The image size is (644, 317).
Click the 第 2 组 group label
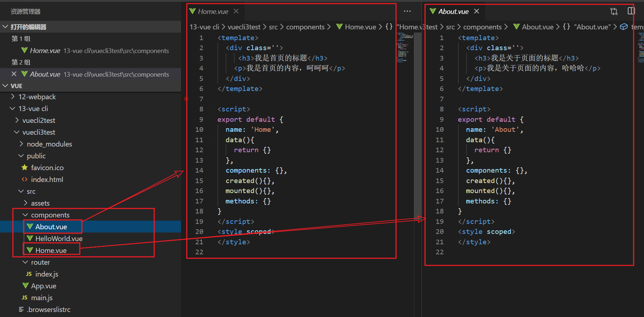pos(21,62)
